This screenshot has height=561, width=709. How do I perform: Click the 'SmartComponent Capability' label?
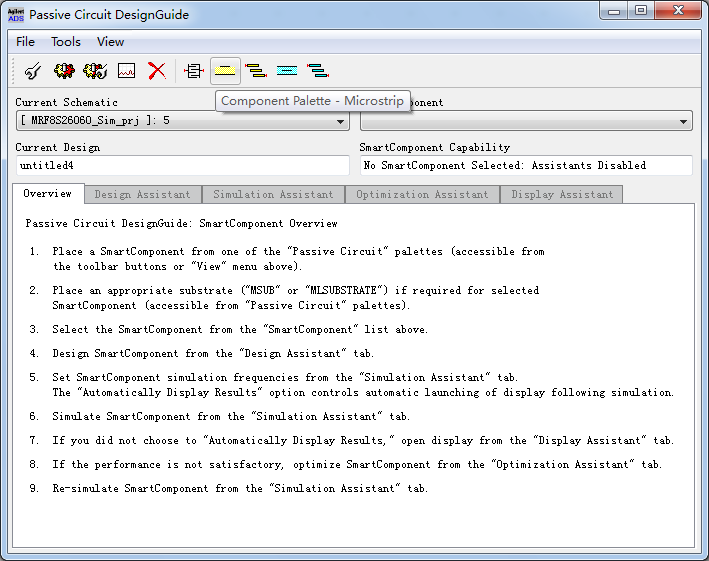coord(435,147)
